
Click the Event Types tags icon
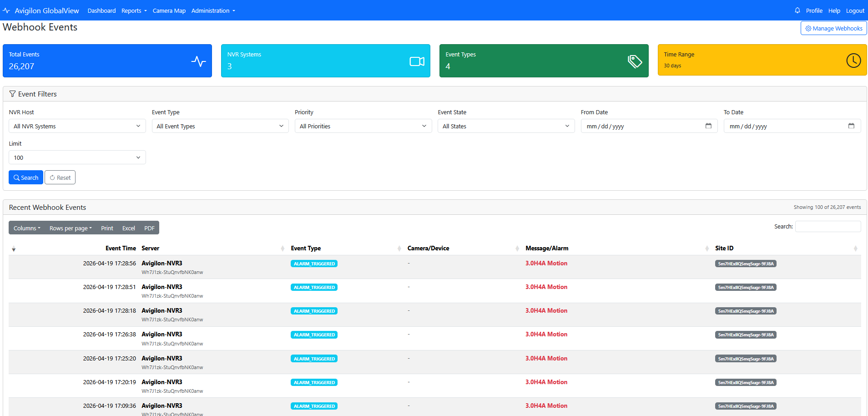[x=635, y=61]
